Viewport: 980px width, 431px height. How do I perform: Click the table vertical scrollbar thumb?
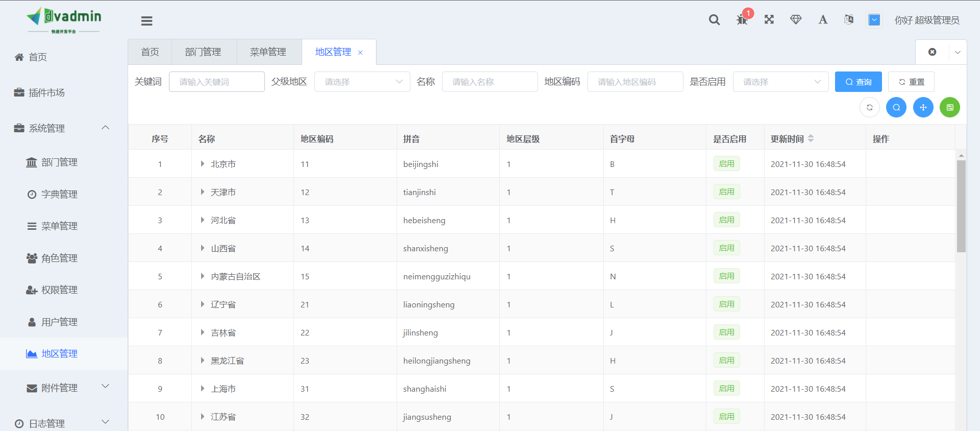click(x=961, y=206)
